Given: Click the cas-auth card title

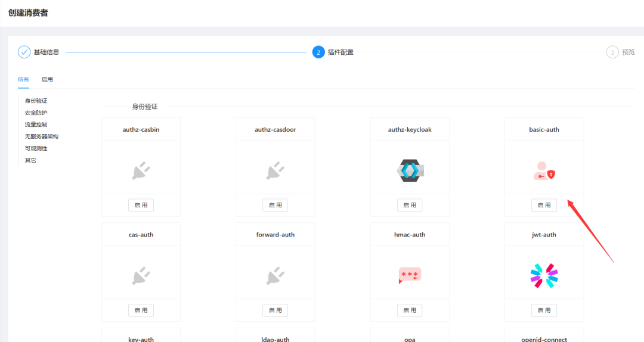Looking at the screenshot, I should (141, 234).
